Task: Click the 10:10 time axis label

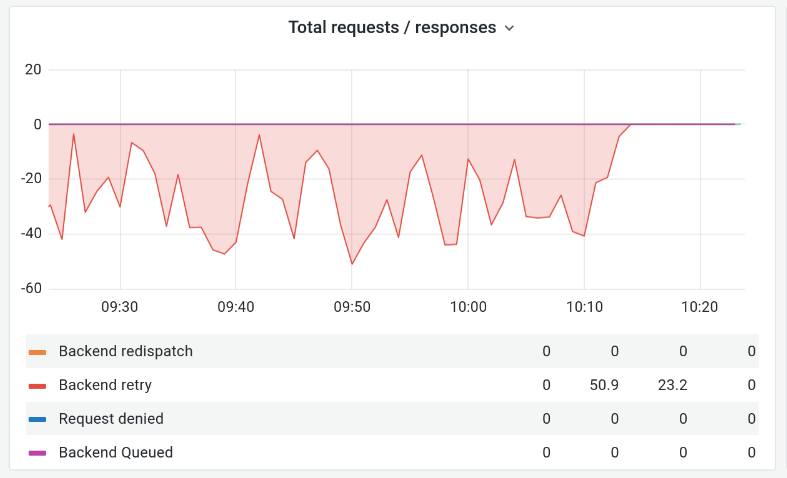Action: [583, 308]
